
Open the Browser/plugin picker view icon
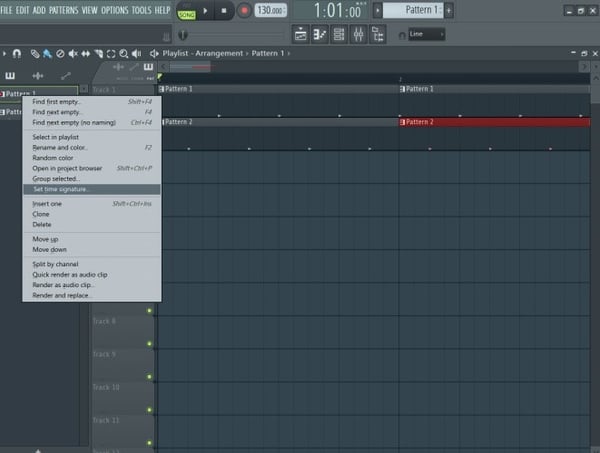pos(378,34)
